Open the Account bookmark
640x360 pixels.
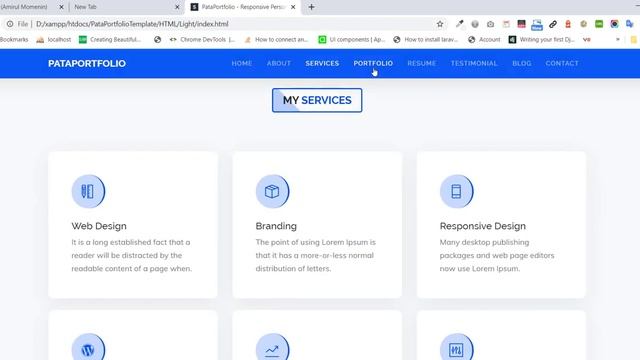[484, 40]
